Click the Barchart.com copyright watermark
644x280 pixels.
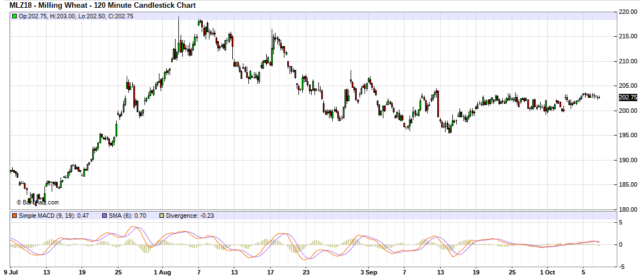[x=38, y=203]
